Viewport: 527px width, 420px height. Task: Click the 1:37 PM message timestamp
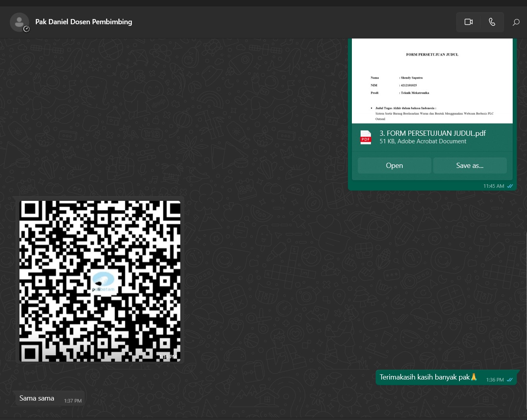[73, 401]
